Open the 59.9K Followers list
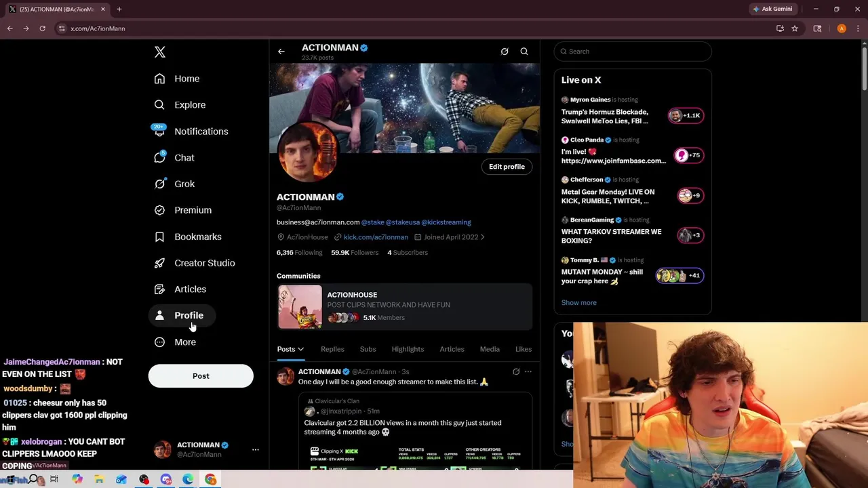Viewport: 868px width, 488px height. 355,253
